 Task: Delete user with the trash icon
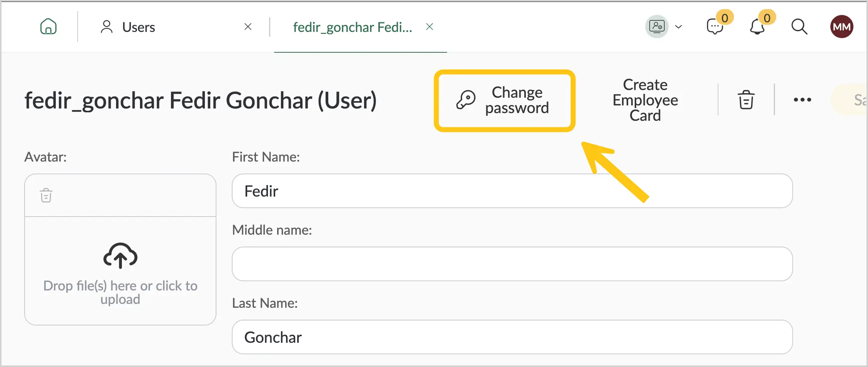746,100
